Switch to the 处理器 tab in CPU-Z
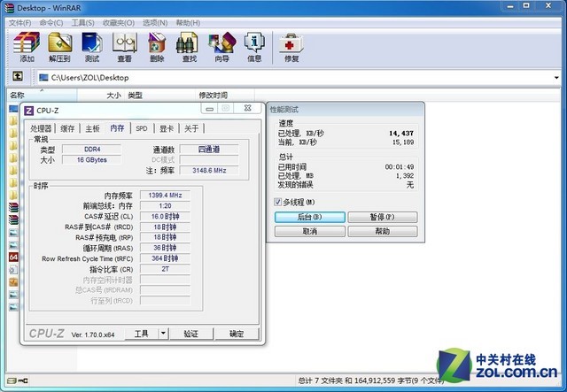567x392 pixels. tap(41, 128)
